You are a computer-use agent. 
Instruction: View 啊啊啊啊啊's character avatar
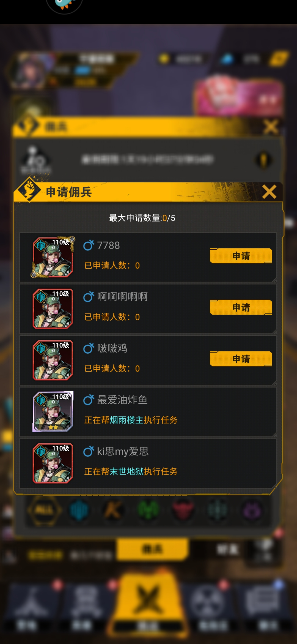(53, 309)
